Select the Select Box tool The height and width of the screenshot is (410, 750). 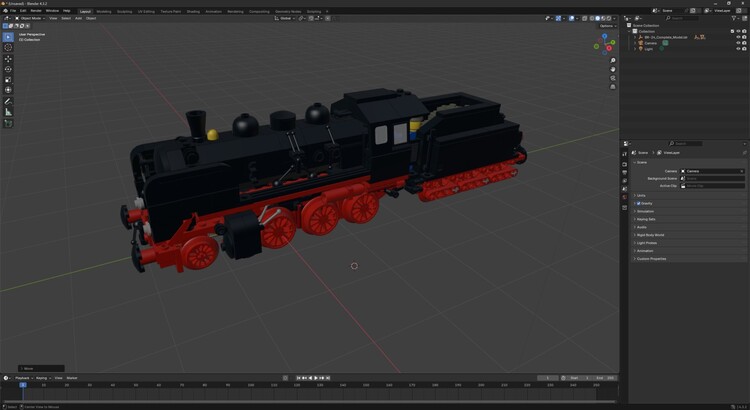(8, 37)
